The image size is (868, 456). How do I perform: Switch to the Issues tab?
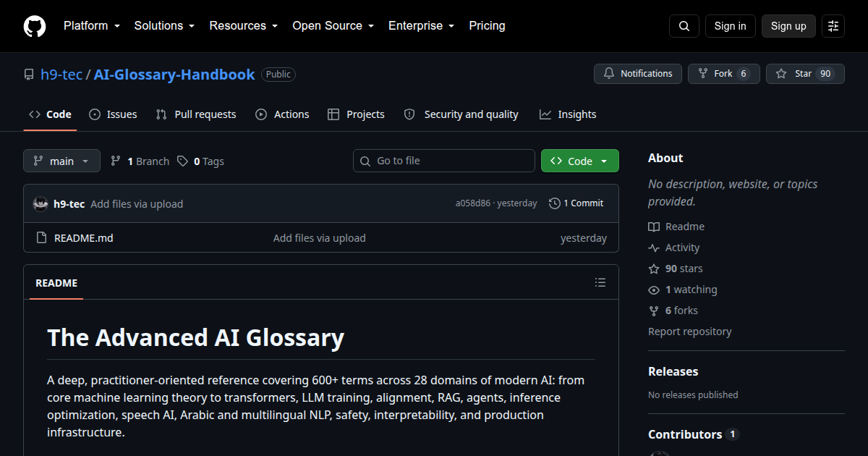(113, 114)
